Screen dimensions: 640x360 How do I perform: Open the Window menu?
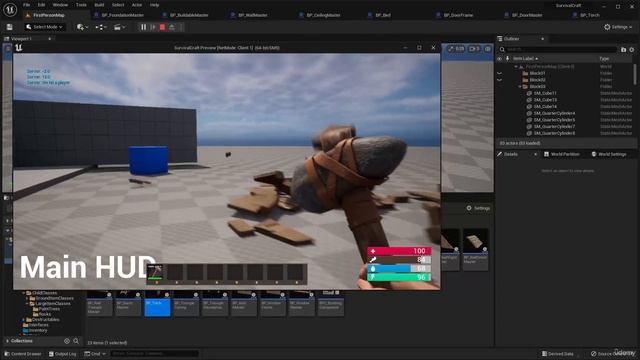60,5
